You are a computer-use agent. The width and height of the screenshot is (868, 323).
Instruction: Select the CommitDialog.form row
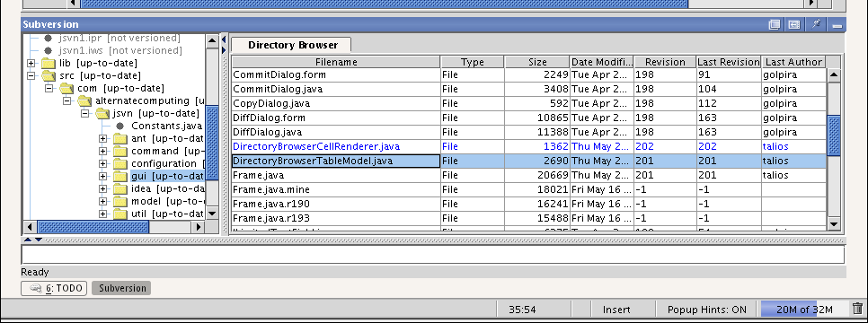(x=528, y=74)
